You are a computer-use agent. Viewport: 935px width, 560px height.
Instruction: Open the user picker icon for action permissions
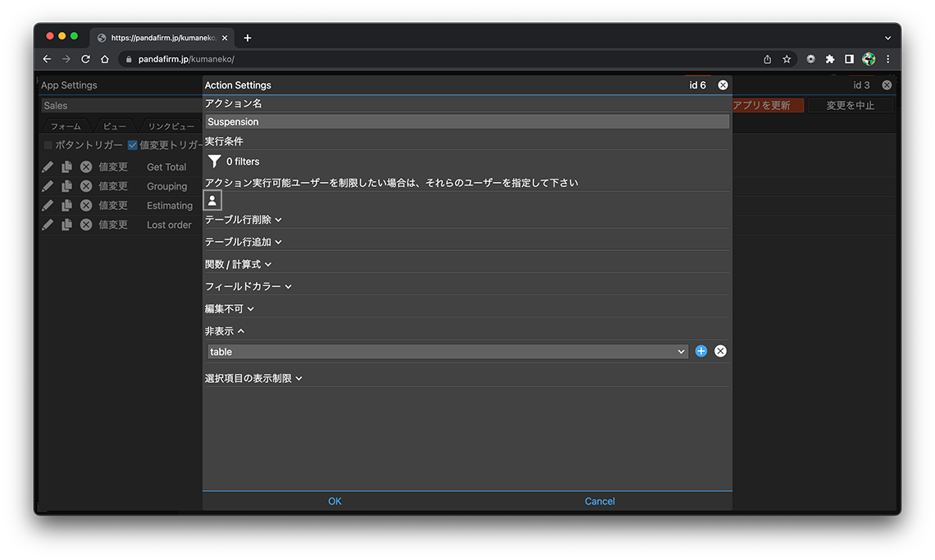(212, 200)
